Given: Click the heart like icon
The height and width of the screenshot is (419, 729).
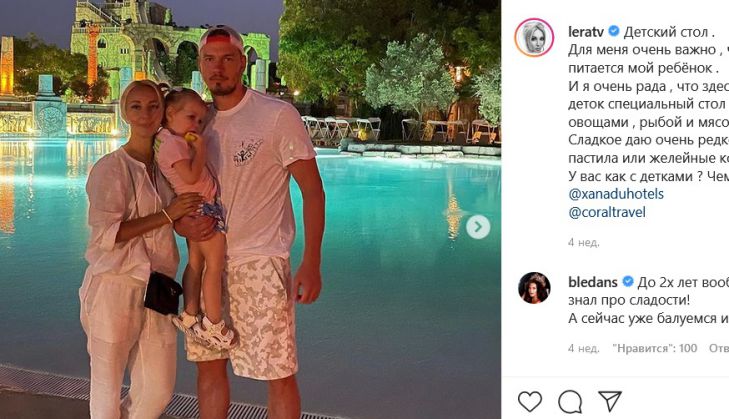Looking at the screenshot, I should [x=530, y=401].
